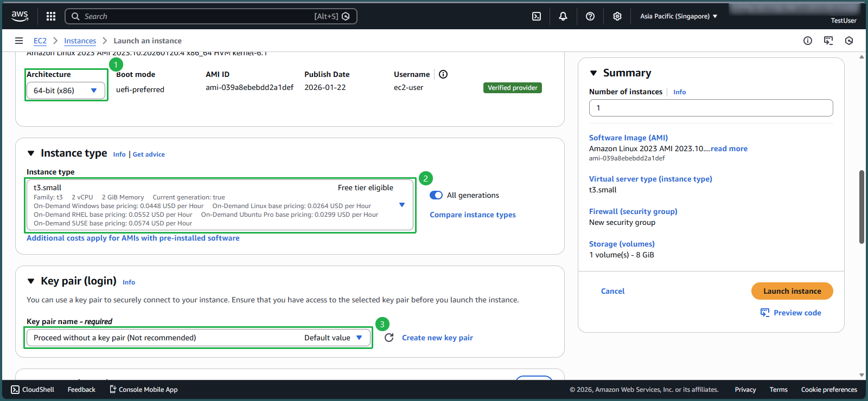Click the Create new key pair link

(437, 338)
